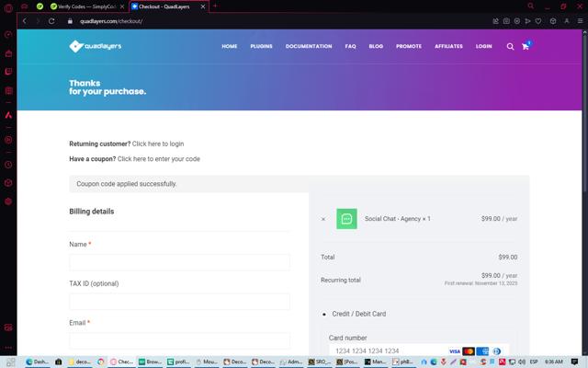
Task: Click 'Click here to enter your code' link
Action: [x=159, y=159]
